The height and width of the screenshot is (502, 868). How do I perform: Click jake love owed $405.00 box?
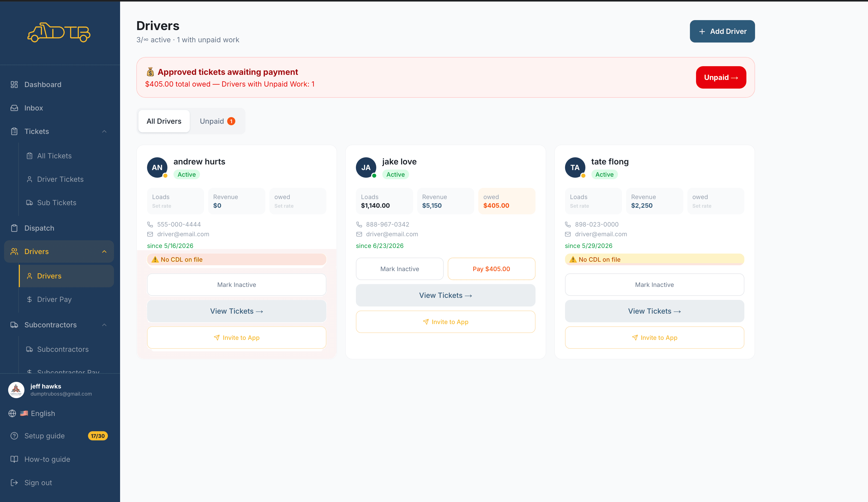point(507,201)
